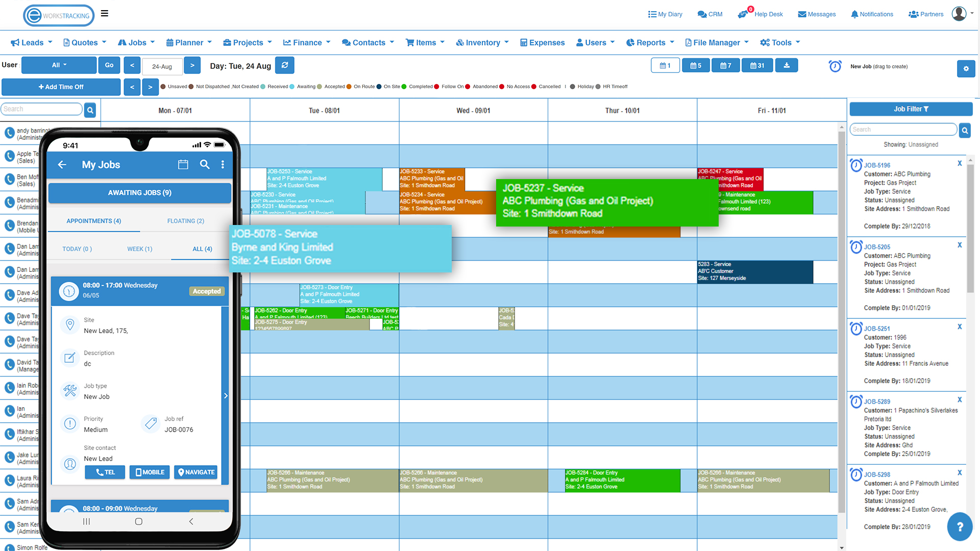Remove JOB-5196 with its X control

tap(960, 163)
